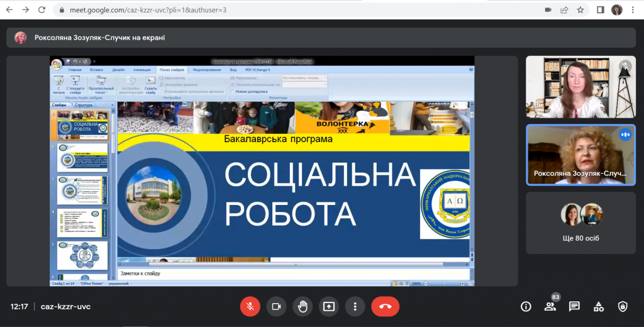Switch to the Структура pane tab
Viewport: 644px width, 327px height.
(x=84, y=105)
